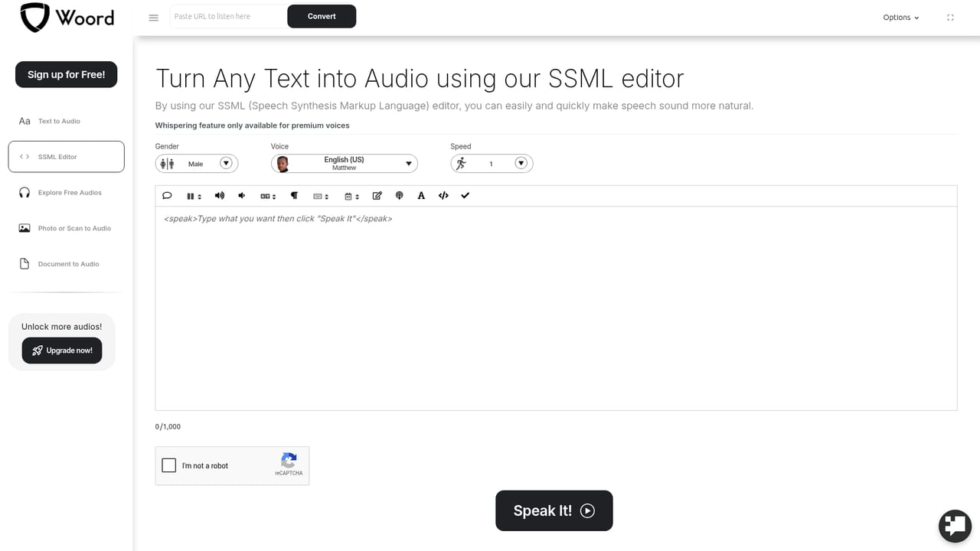
Task: Open Explore Free Audios
Action: tap(66, 193)
